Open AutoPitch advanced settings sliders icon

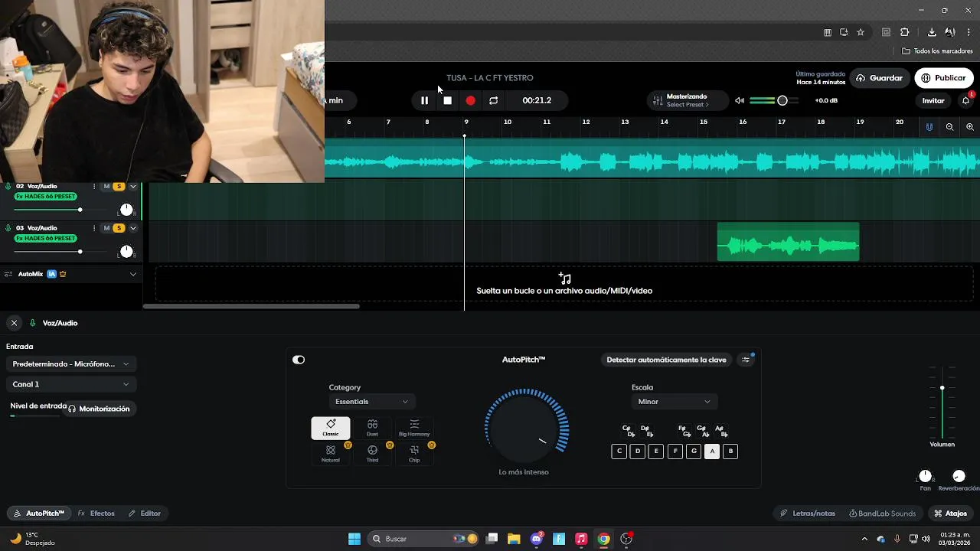pyautogui.click(x=746, y=360)
